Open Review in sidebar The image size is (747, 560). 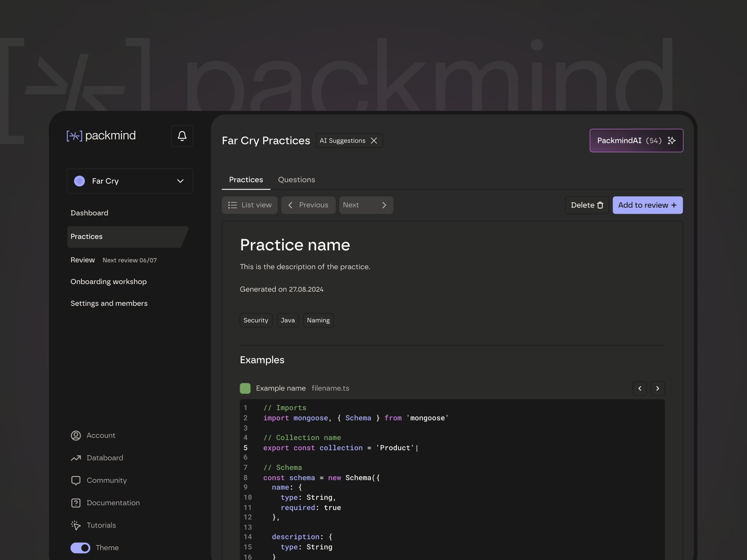82,260
